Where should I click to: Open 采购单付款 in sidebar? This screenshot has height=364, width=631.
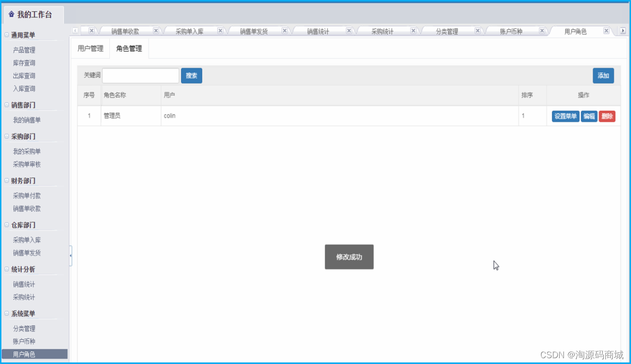pyautogui.click(x=27, y=196)
